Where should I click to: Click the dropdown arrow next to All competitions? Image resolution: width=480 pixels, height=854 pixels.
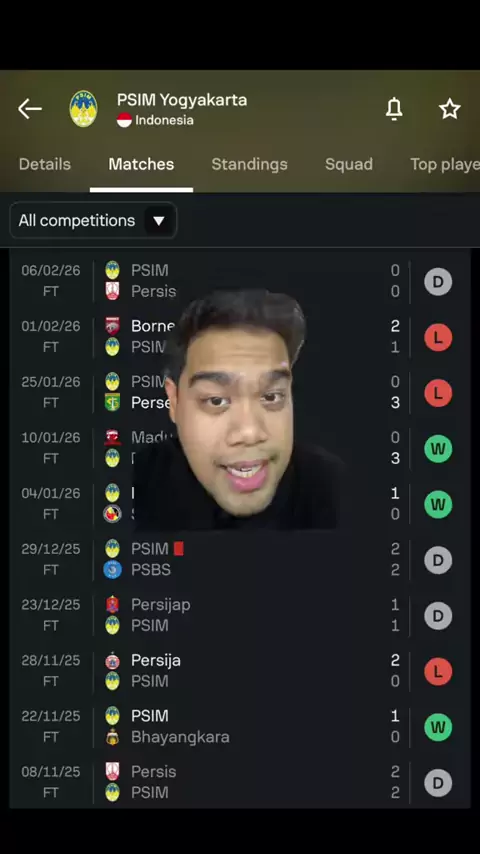(159, 221)
